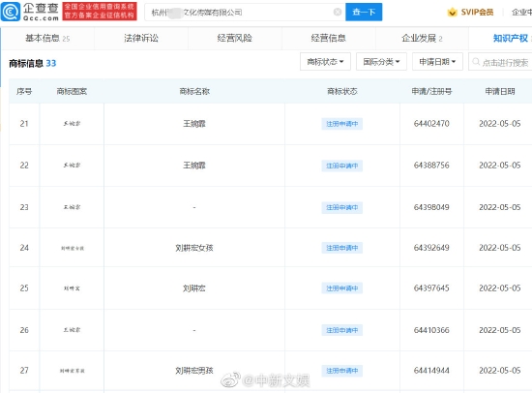Click registration number 64388756
Image resolution: width=532 pixels, height=393 pixels.
(431, 166)
